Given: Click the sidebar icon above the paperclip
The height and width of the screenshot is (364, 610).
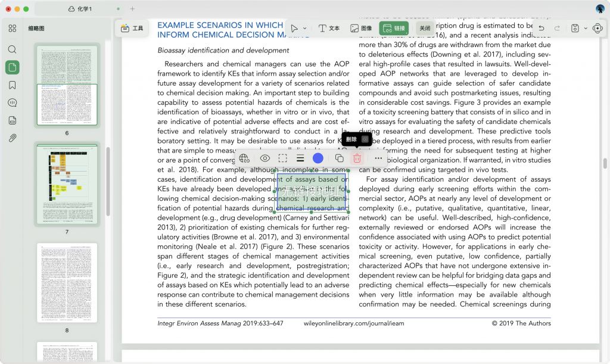Looking at the screenshot, I should click(13, 120).
